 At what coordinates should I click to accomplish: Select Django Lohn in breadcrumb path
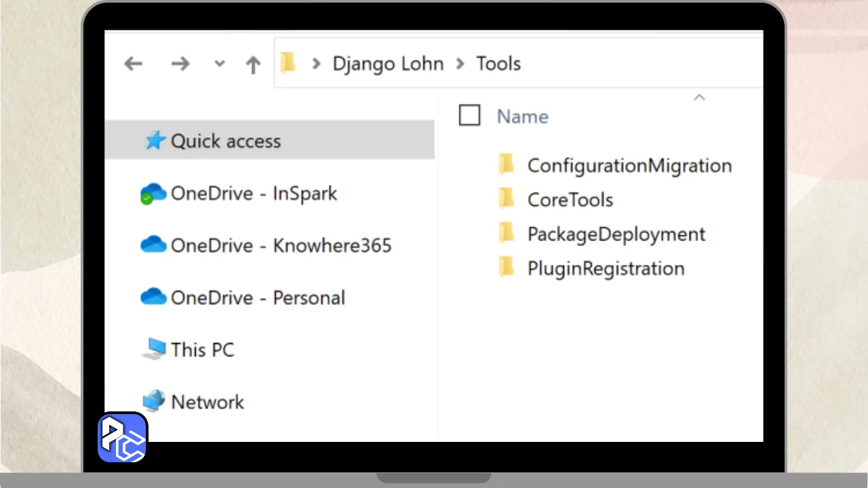click(x=387, y=64)
